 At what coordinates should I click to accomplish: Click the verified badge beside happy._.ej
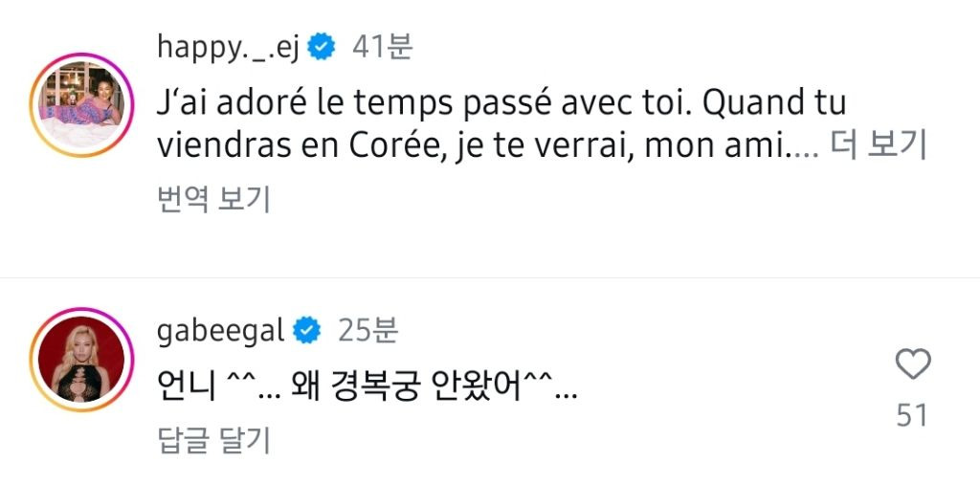pyautogui.click(x=323, y=47)
